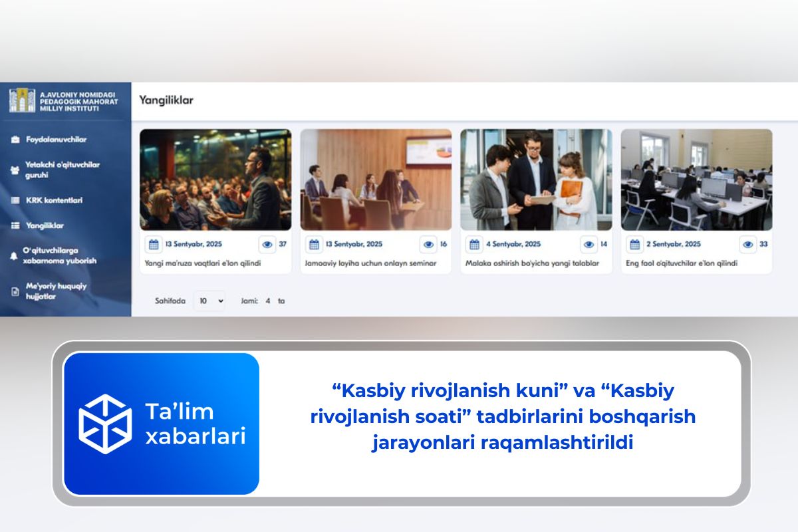This screenshot has width=798, height=532.
Task: Click the Yetakchi o'qituvchilar guruhi people icon
Action: click(15, 169)
